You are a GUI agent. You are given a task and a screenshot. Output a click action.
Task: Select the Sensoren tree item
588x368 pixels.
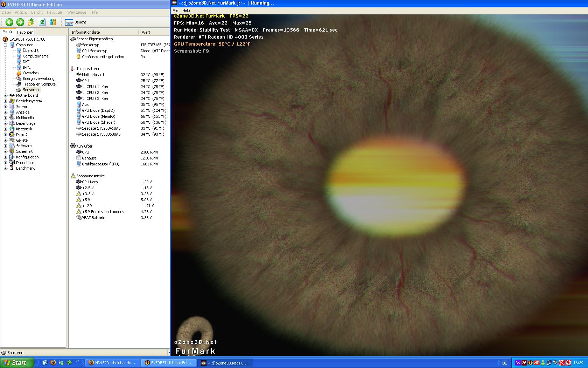30,90
